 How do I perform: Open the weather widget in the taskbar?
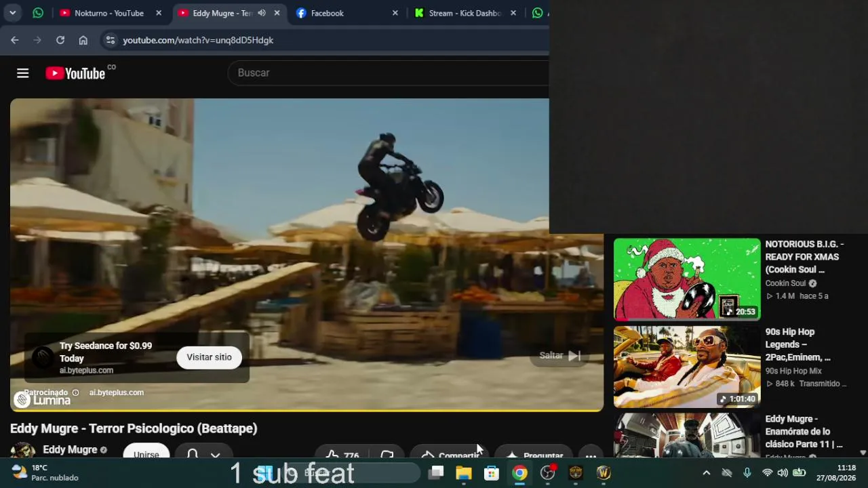[x=45, y=472]
